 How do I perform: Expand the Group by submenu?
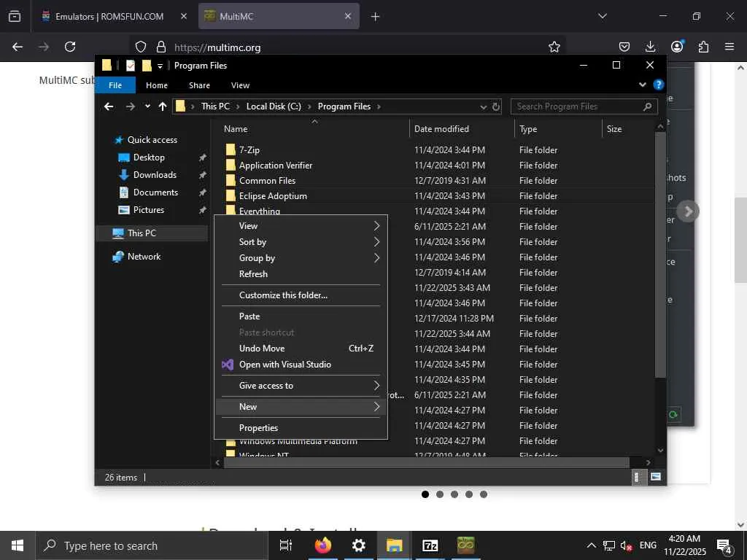pyautogui.click(x=301, y=258)
